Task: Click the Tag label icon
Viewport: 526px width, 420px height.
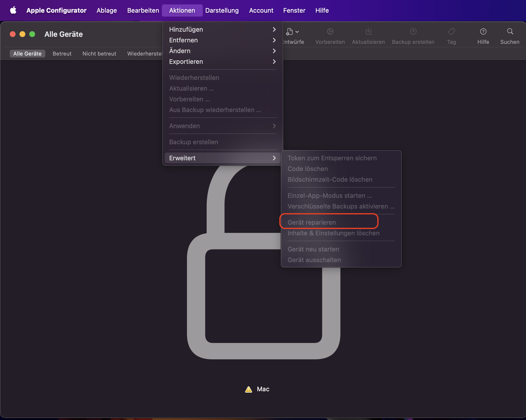Action: point(451,32)
